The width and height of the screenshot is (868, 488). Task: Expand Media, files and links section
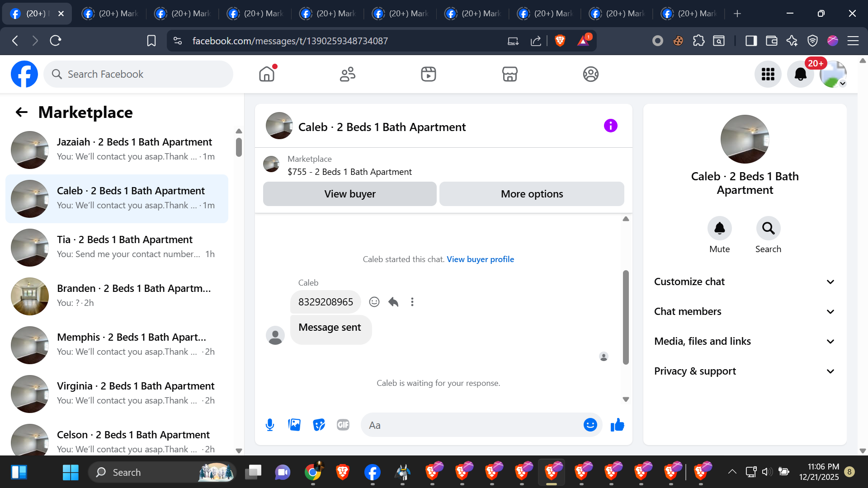(745, 341)
